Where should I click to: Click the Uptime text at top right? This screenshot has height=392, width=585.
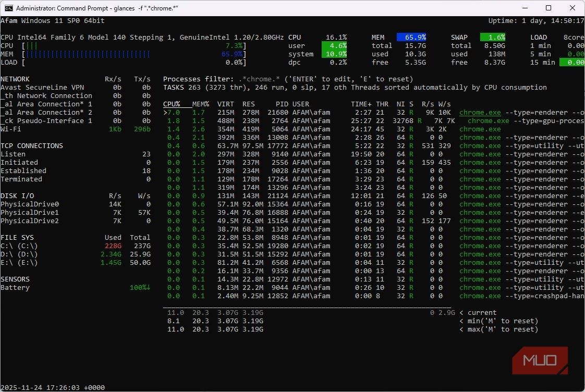pyautogui.click(x=536, y=20)
